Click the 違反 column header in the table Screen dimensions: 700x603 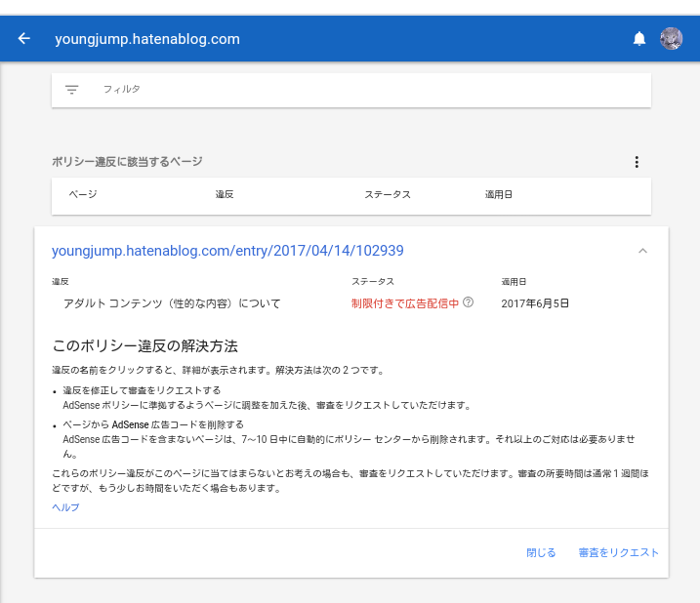tap(225, 194)
